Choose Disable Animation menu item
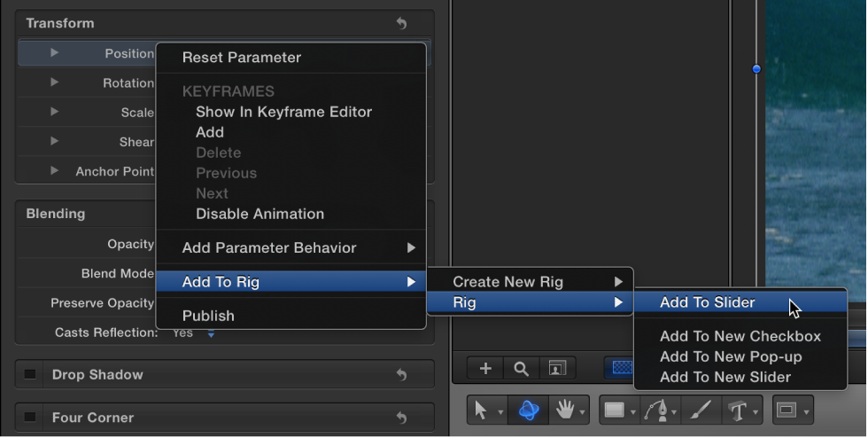This screenshot has width=868, height=438. point(291,214)
